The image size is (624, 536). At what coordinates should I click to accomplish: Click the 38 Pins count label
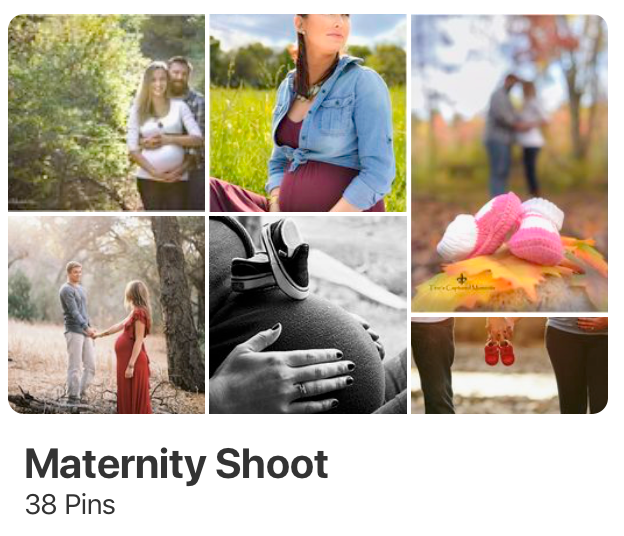(x=70, y=505)
